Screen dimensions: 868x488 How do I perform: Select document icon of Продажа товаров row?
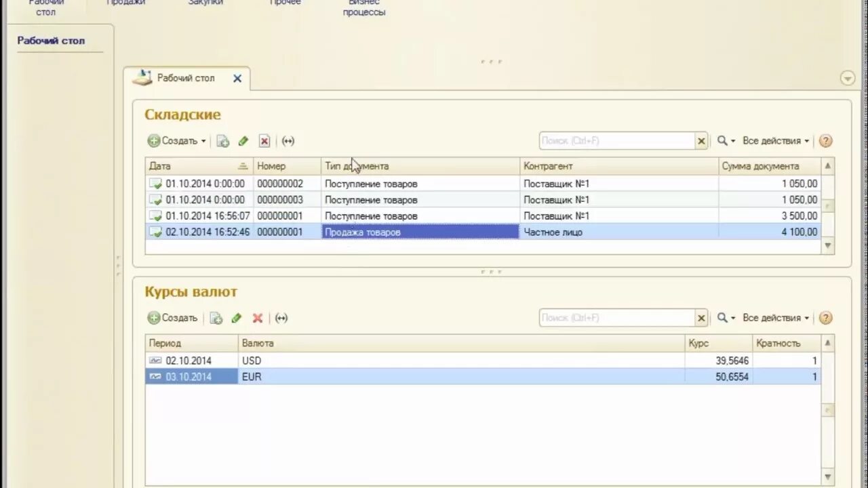[155, 232]
